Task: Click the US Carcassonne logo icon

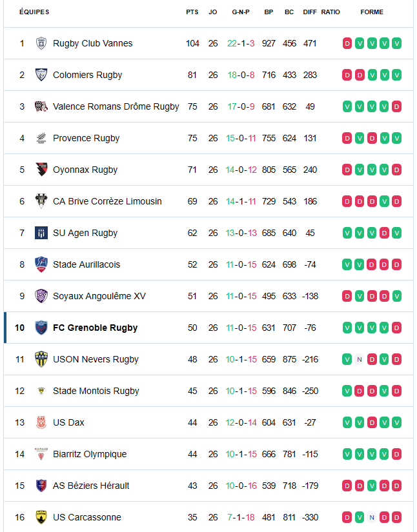Action: tap(41, 517)
